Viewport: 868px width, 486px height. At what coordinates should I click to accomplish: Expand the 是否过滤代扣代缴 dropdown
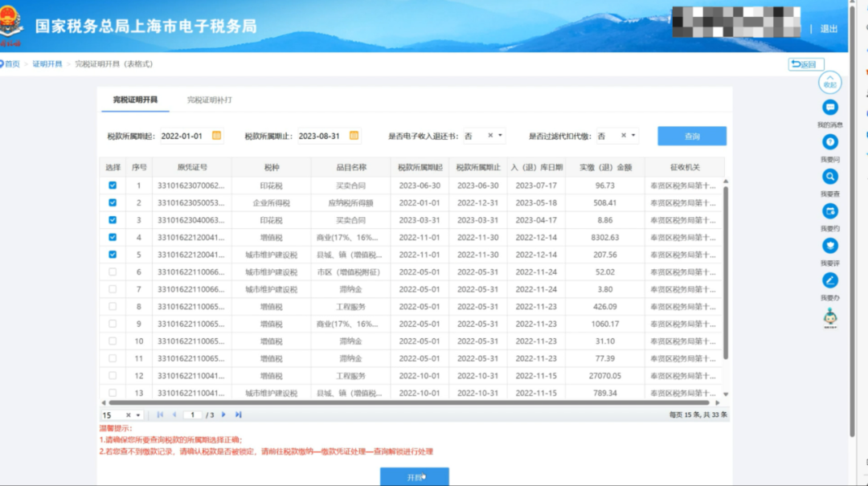(x=633, y=136)
